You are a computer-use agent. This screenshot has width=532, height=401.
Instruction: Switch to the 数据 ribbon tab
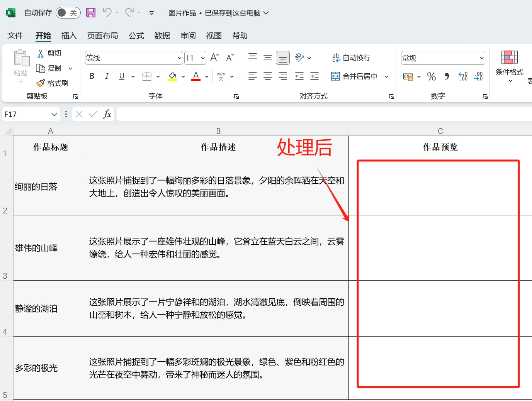click(x=162, y=36)
